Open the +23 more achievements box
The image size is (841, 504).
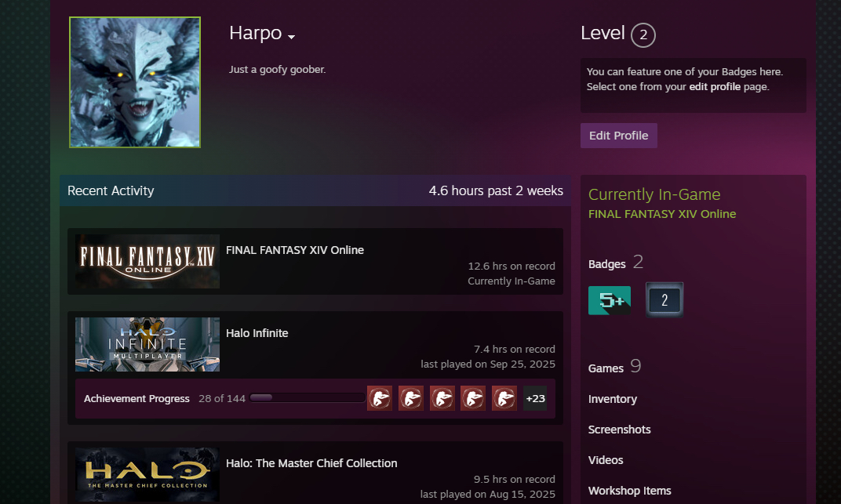[x=535, y=398]
